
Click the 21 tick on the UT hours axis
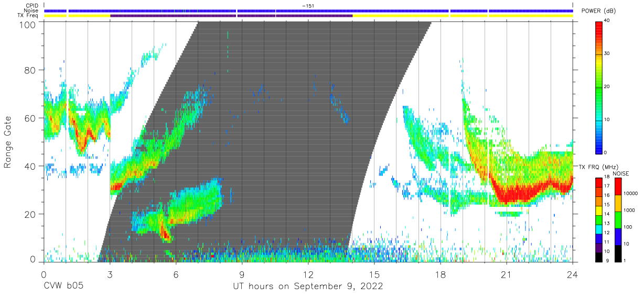pyautogui.click(x=507, y=274)
